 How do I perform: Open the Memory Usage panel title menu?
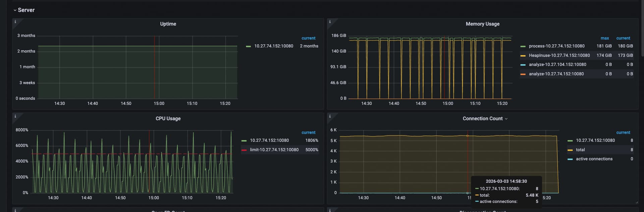(482, 24)
